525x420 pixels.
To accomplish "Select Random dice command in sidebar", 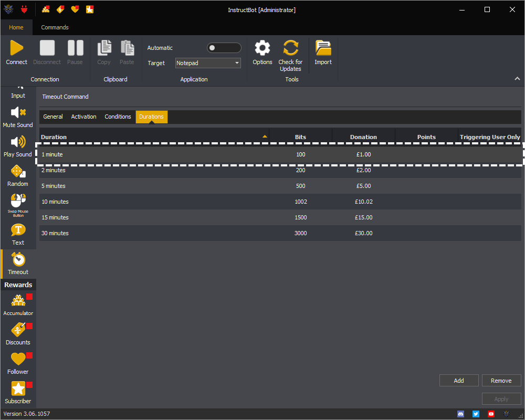I will (x=18, y=176).
